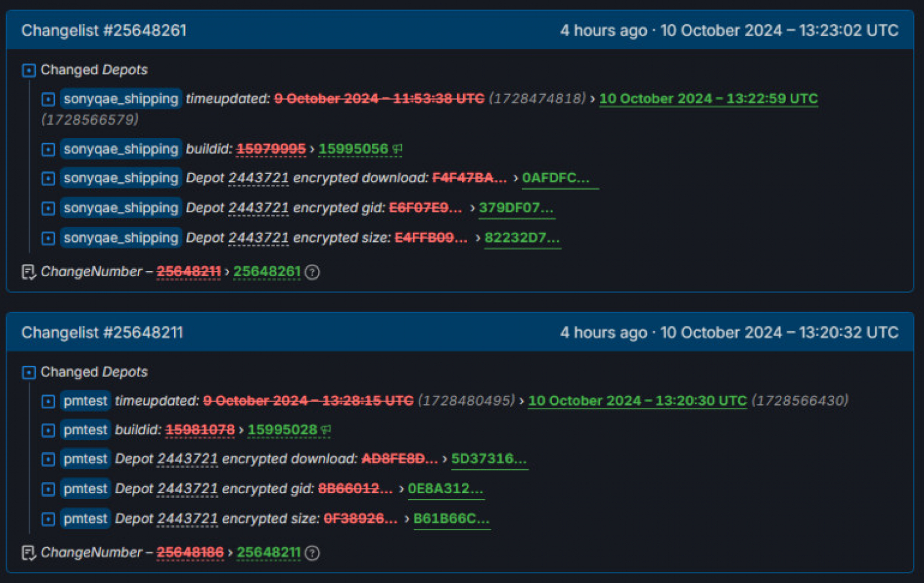Click sonyqae_shipping tag on encrypted download row
The height and width of the screenshot is (583, 924).
coord(121,178)
